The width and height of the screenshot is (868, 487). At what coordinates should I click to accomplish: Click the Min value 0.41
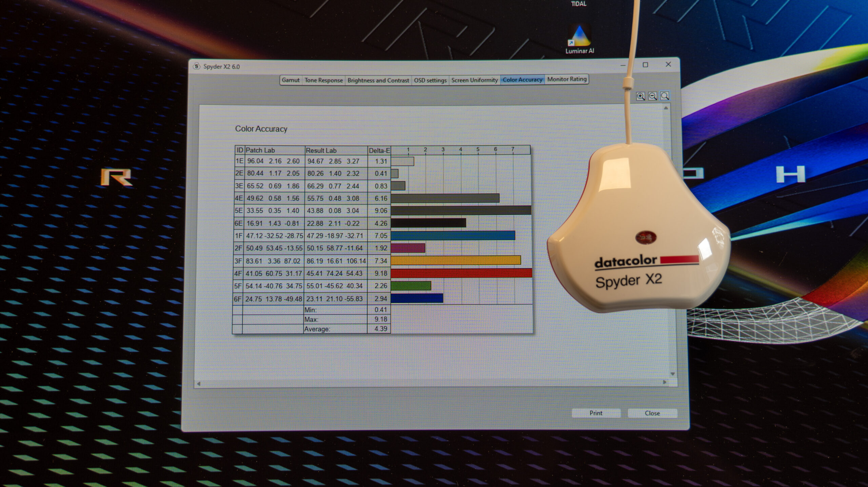[381, 309]
